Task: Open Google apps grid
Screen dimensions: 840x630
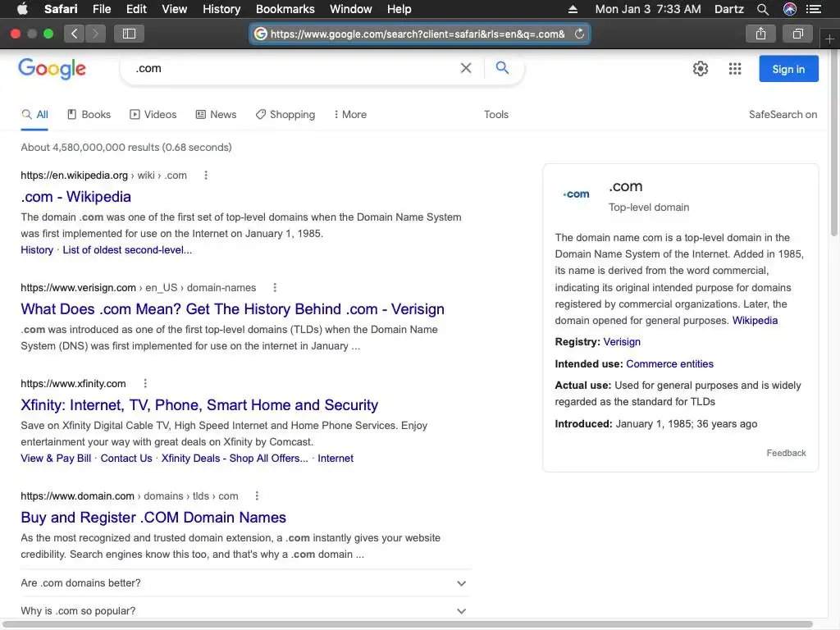Action: pos(735,69)
